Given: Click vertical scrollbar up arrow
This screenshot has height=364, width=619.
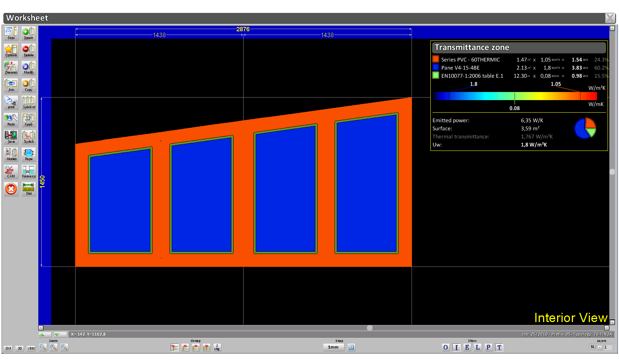Looking at the screenshot, I should click(x=612, y=28).
